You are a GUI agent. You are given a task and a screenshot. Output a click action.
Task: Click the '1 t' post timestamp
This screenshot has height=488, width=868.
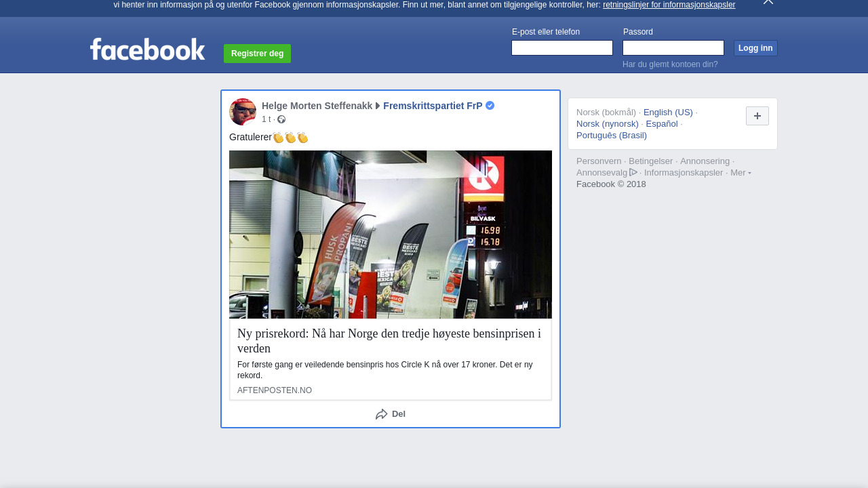pyautogui.click(x=266, y=119)
